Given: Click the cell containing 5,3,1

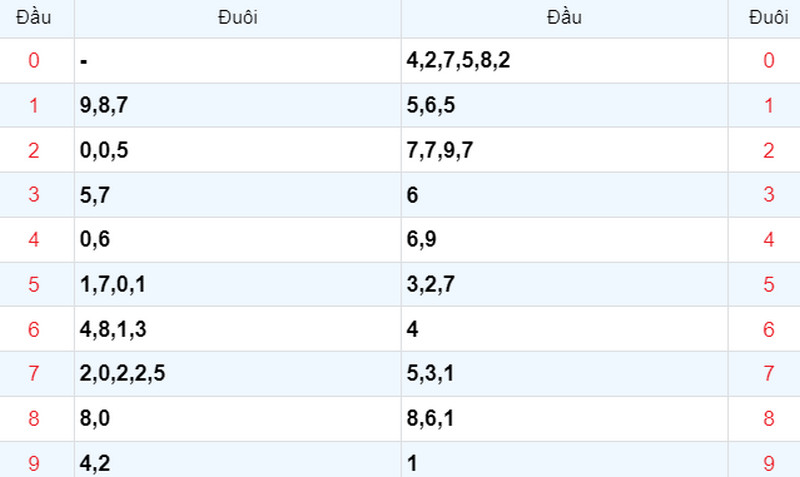Looking at the screenshot, I should tap(564, 373).
